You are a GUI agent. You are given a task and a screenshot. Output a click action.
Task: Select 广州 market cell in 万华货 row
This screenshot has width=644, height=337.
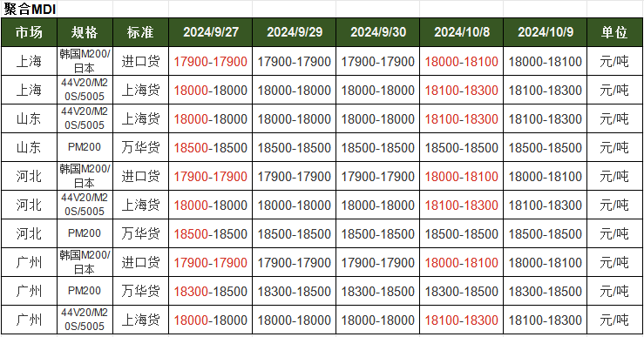29,291
